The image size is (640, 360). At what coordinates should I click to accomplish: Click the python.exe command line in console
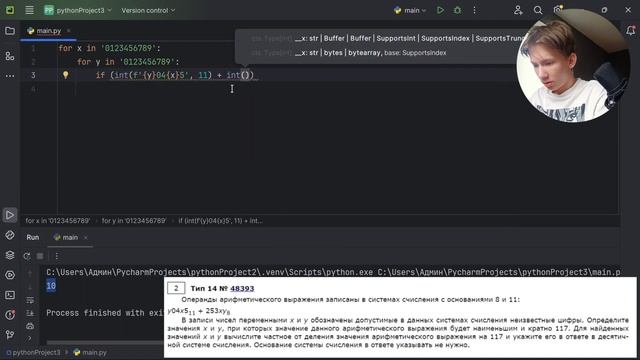click(x=333, y=272)
